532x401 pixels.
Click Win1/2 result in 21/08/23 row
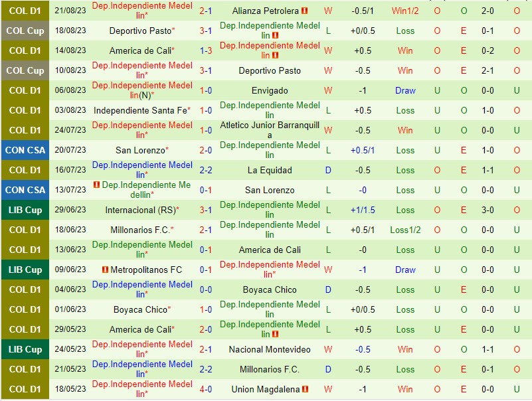405,11
